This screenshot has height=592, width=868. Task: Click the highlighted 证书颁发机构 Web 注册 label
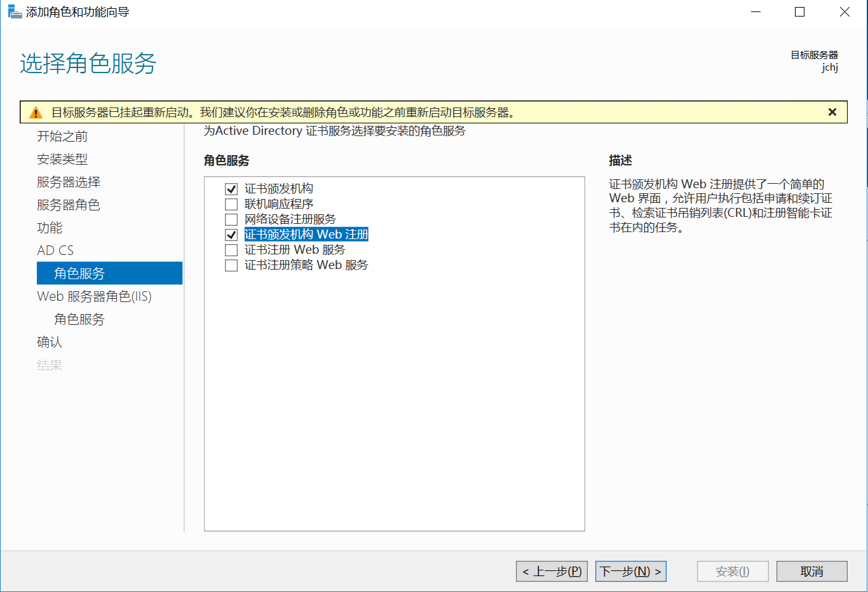[306, 235]
